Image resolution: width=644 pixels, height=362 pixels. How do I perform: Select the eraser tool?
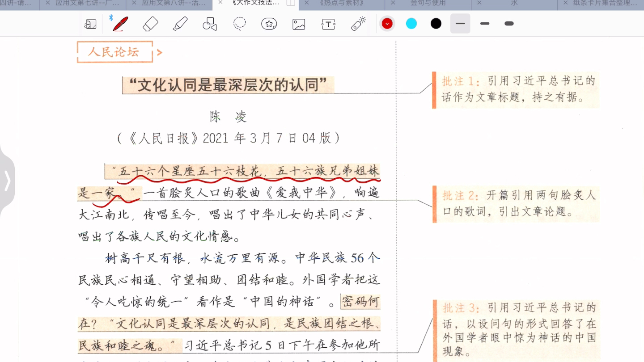[150, 24]
